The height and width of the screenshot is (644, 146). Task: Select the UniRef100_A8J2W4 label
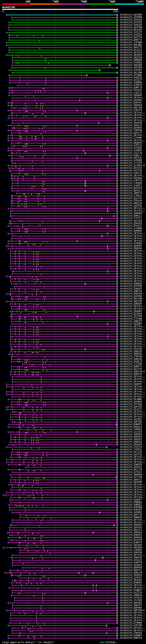tap(131, 73)
